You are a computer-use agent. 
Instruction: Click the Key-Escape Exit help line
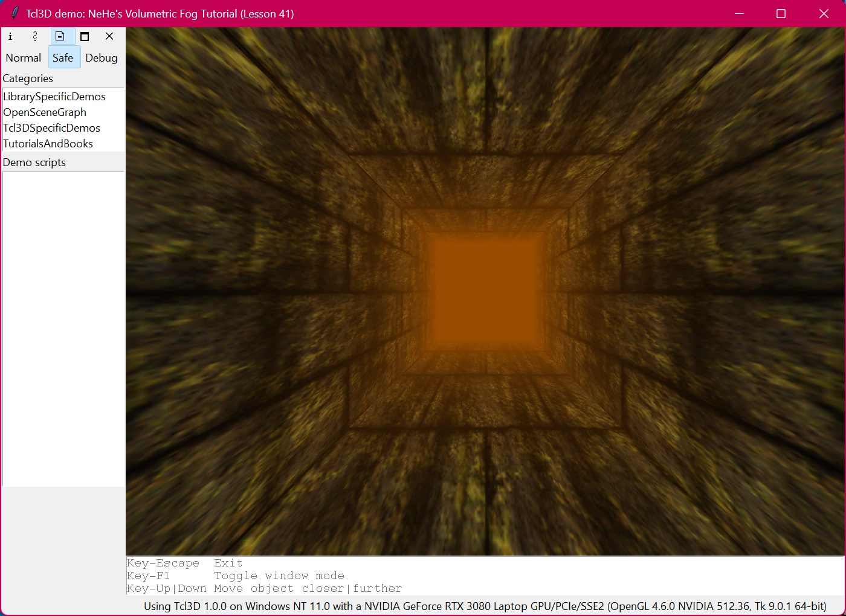[184, 563]
